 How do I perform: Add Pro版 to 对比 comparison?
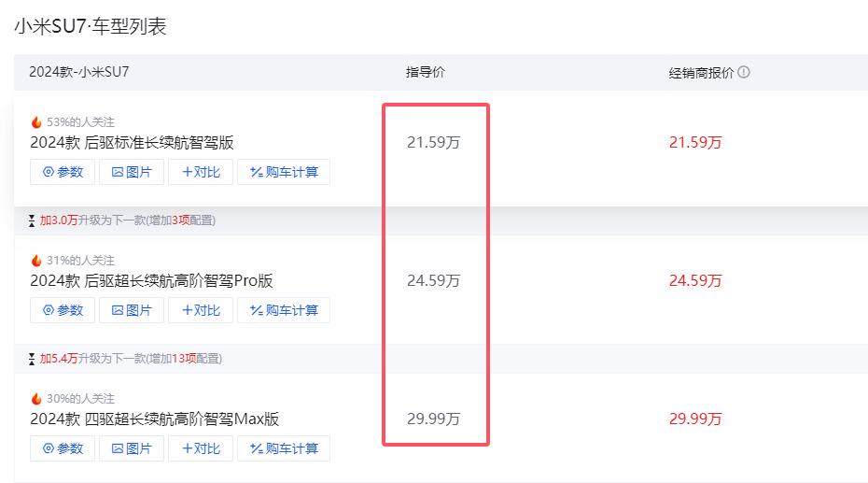point(201,310)
